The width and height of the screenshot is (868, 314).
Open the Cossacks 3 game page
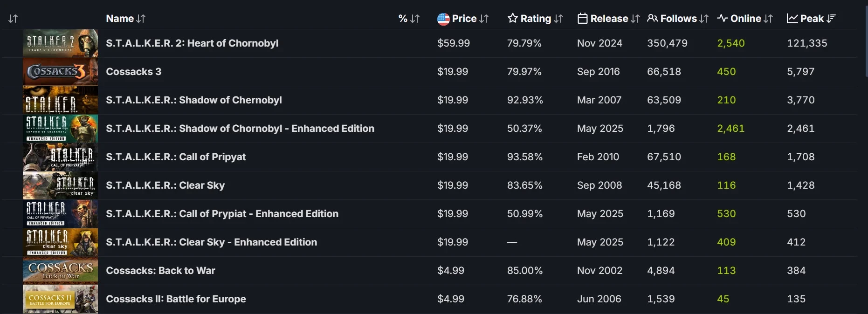[x=134, y=72]
